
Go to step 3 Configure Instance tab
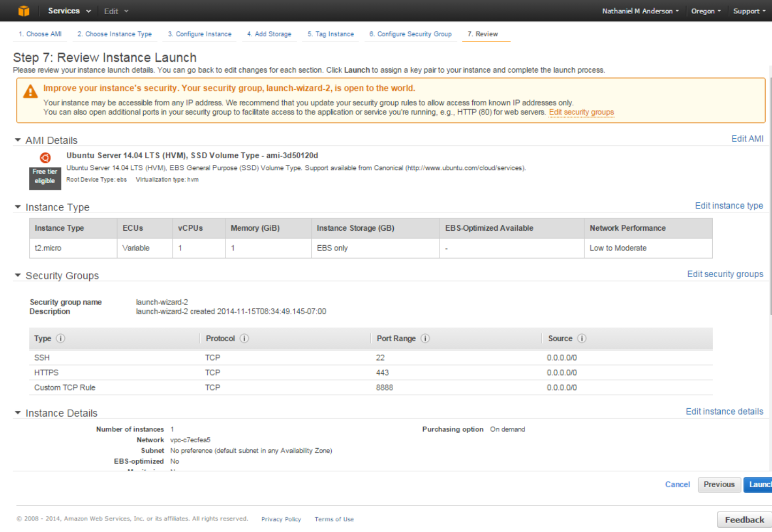coord(200,34)
